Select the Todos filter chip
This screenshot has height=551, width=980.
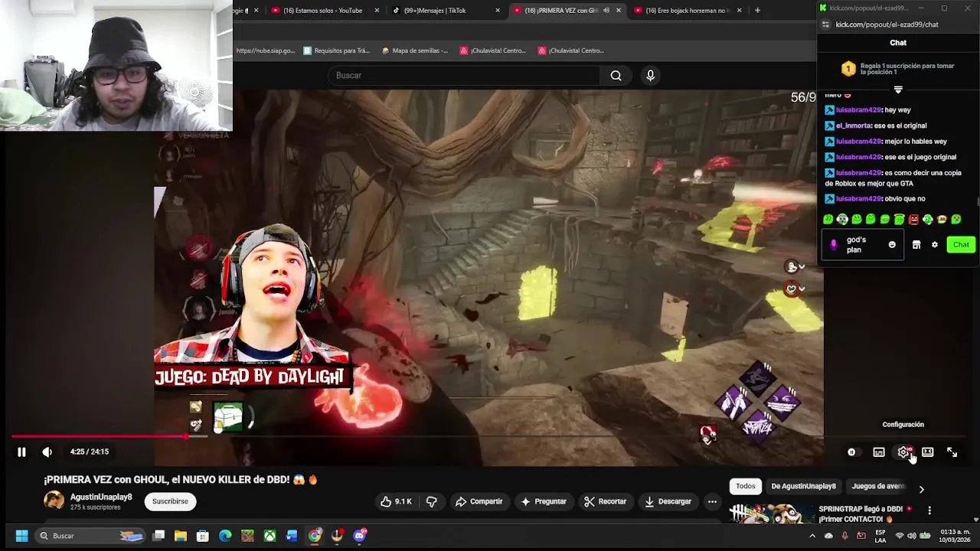click(x=745, y=486)
